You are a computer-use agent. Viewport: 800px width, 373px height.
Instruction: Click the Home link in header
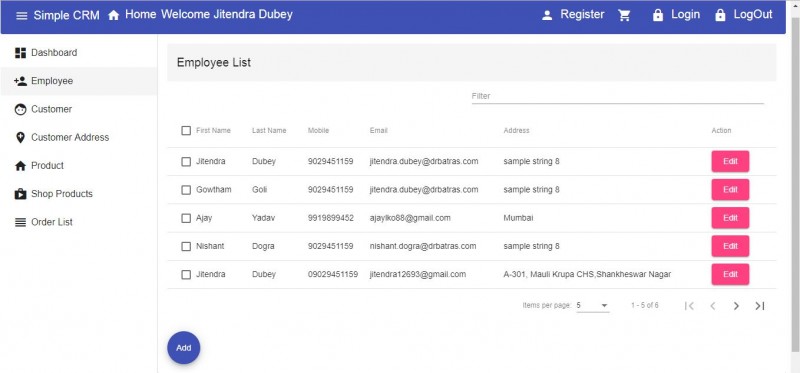[140, 15]
